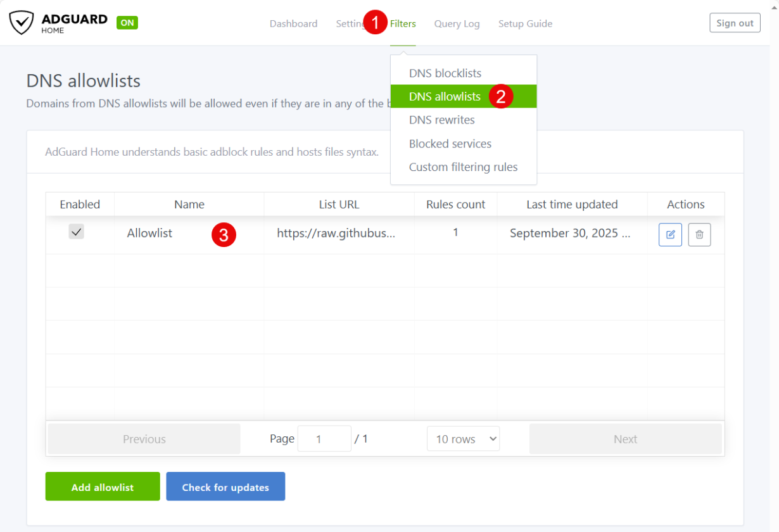The width and height of the screenshot is (779, 532).
Task: Go to Blocked services
Action: point(450,144)
